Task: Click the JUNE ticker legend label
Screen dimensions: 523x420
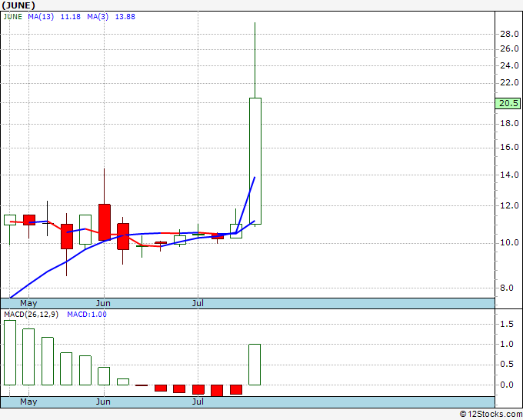Action: tap(12, 17)
